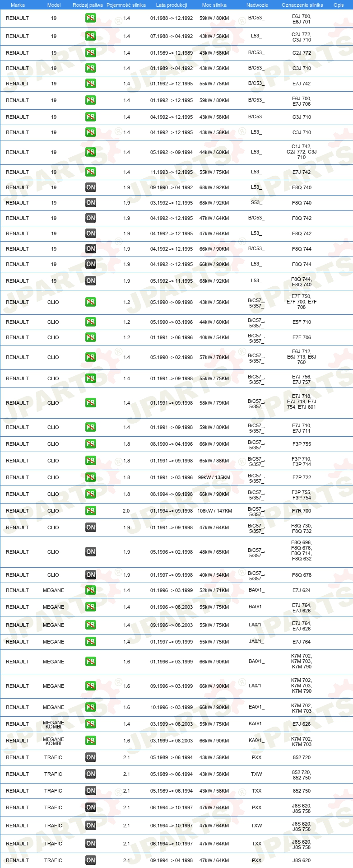This screenshot has height=868, width=353.
Task: Click the 48kW / 65KM power cell
Action: click(214, 552)
